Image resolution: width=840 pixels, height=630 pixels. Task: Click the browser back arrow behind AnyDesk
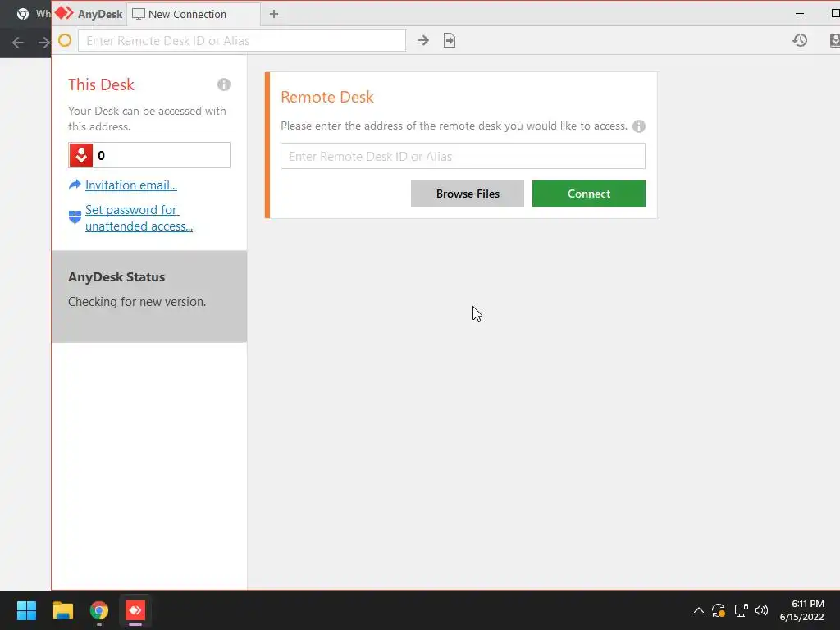click(18, 43)
